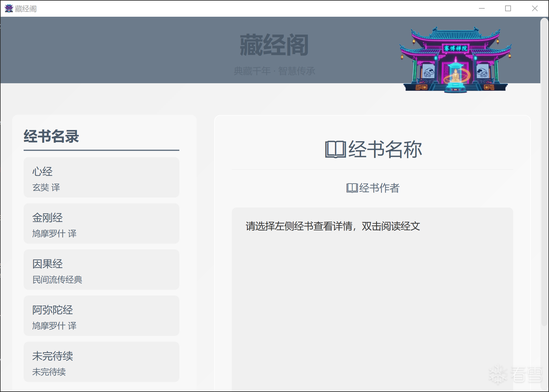This screenshot has height=392, width=549.
Task: Click the small book icon beside 经书作者
Action: (x=352, y=188)
